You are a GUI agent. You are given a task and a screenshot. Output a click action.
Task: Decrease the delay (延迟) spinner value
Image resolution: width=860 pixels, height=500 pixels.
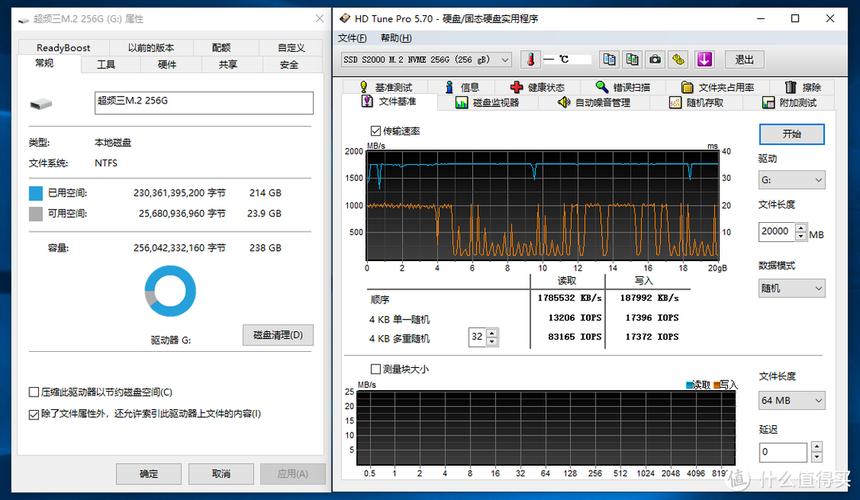pos(817,457)
